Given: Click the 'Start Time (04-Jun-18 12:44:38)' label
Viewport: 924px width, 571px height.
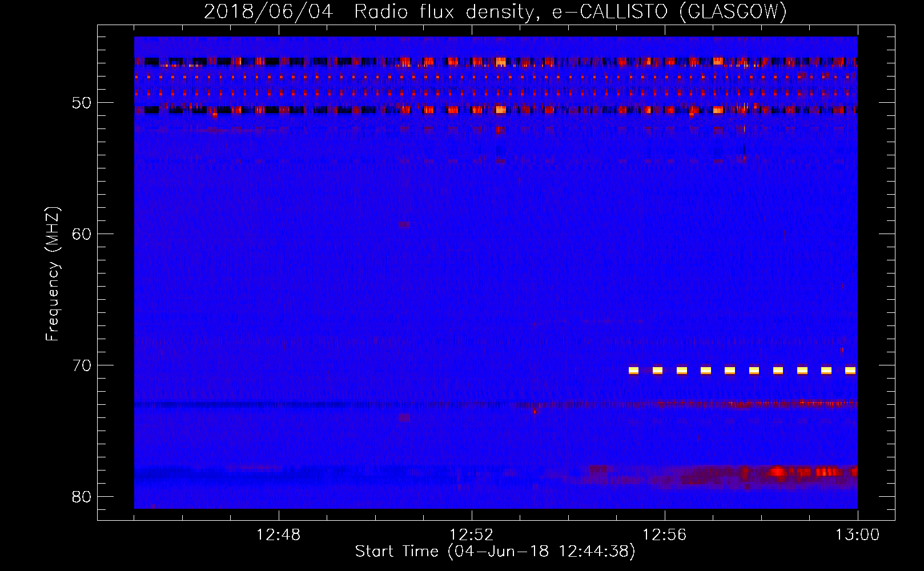Looking at the screenshot, I should [x=495, y=552].
